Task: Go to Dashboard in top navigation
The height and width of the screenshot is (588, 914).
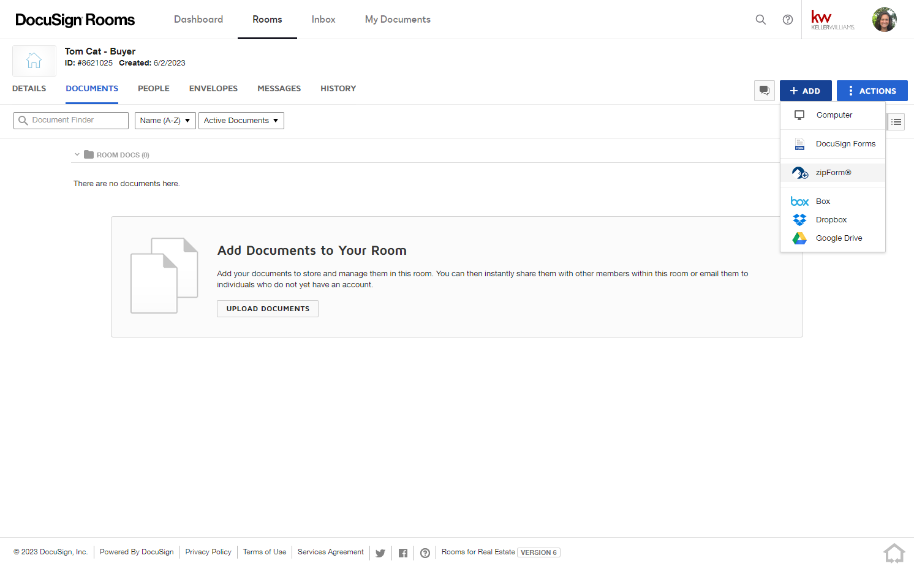Action: point(198,20)
